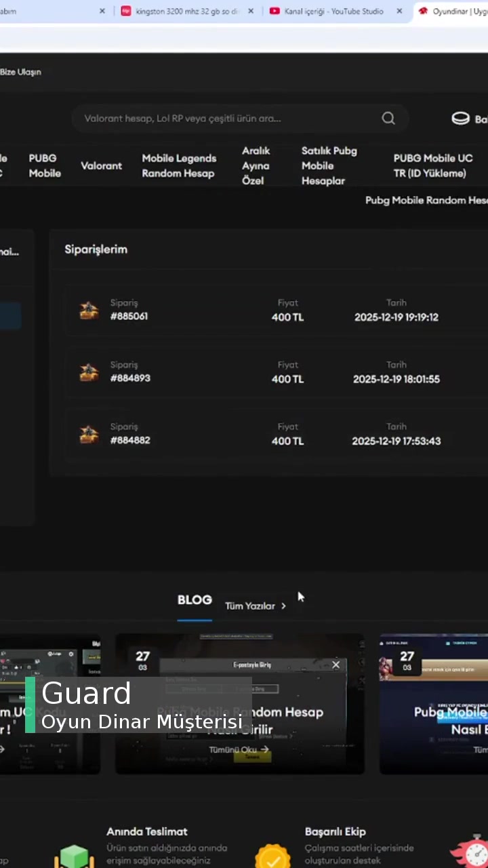This screenshot has height=868, width=488.
Task: Open Aralık Ayına Özel category
Action: 256,165
